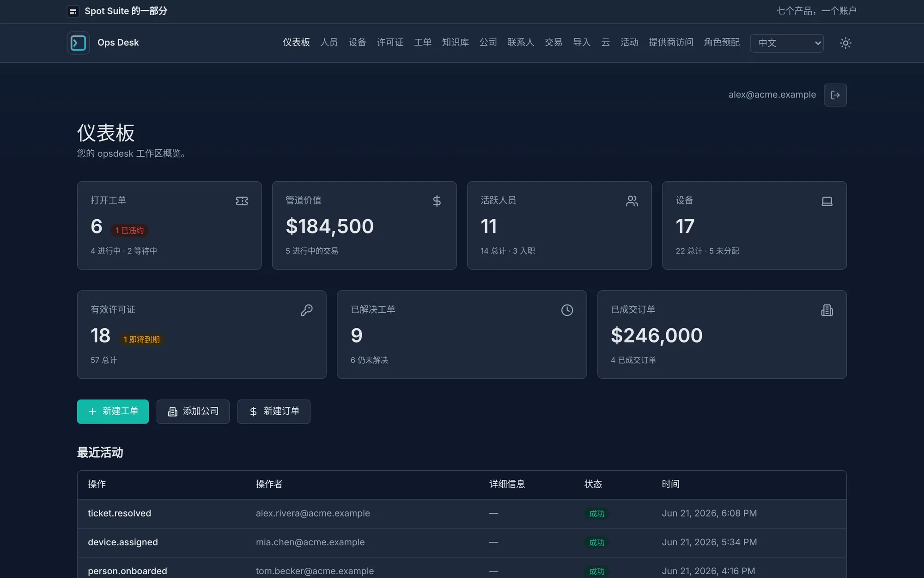The height and width of the screenshot is (578, 924).
Task: Open the 中文 language dropdown
Action: tap(787, 43)
